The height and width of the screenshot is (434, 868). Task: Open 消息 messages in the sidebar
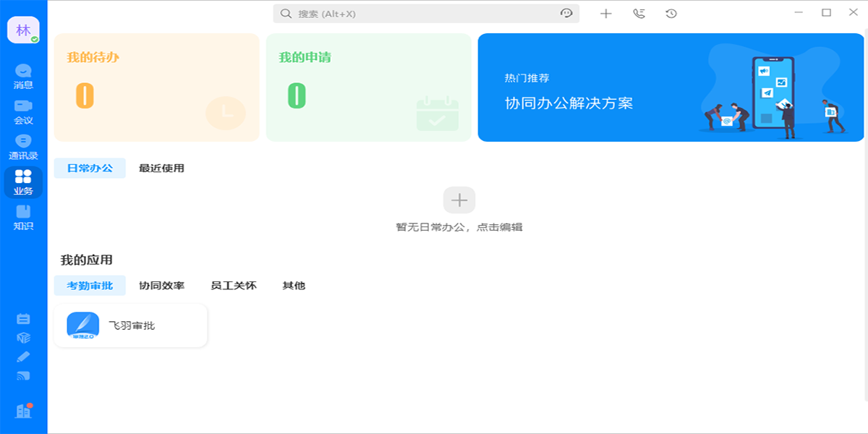(23, 76)
